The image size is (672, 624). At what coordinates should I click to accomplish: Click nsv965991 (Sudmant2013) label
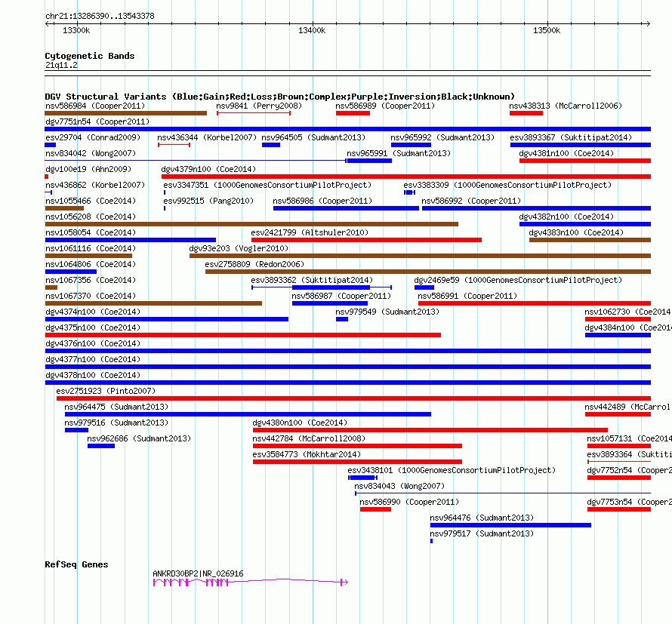coord(399,153)
